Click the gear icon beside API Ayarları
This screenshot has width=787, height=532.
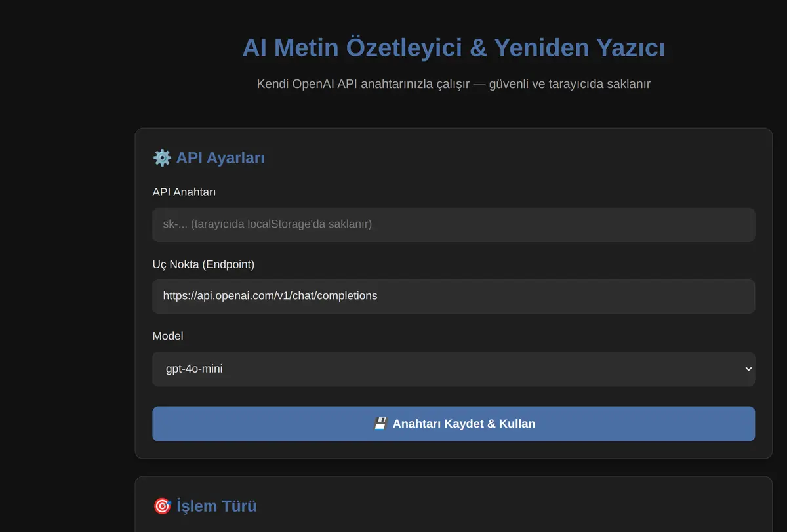tap(162, 157)
